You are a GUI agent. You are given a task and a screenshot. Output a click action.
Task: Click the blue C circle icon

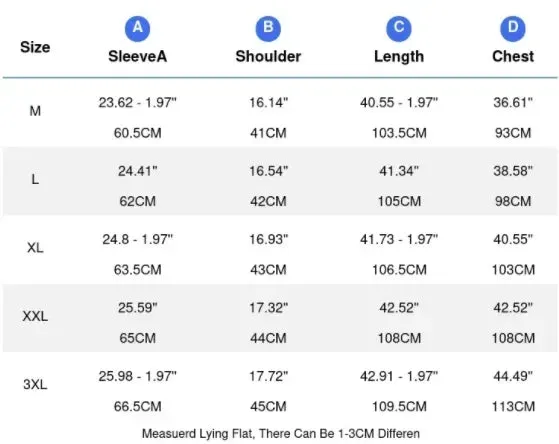399,28
